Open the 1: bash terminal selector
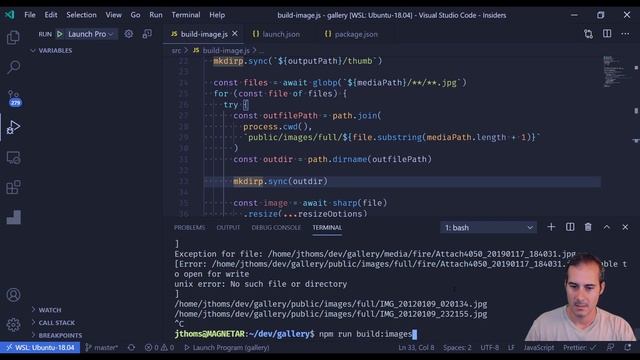Viewport: 640px width, 360px height. [488, 227]
